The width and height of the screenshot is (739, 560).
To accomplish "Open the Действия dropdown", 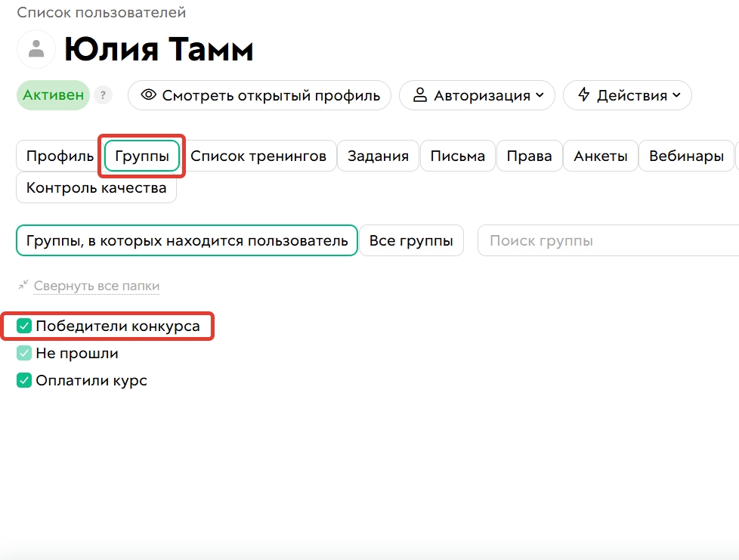I will (x=627, y=95).
